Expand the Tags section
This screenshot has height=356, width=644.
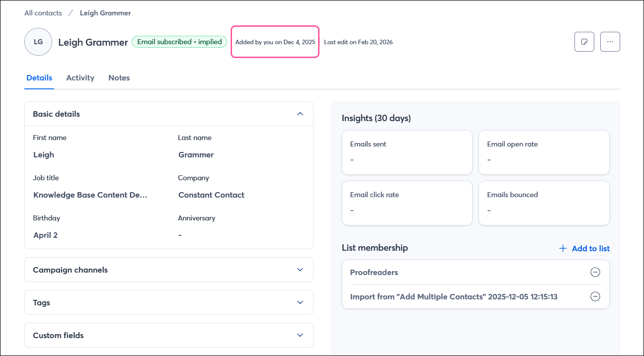coord(300,302)
